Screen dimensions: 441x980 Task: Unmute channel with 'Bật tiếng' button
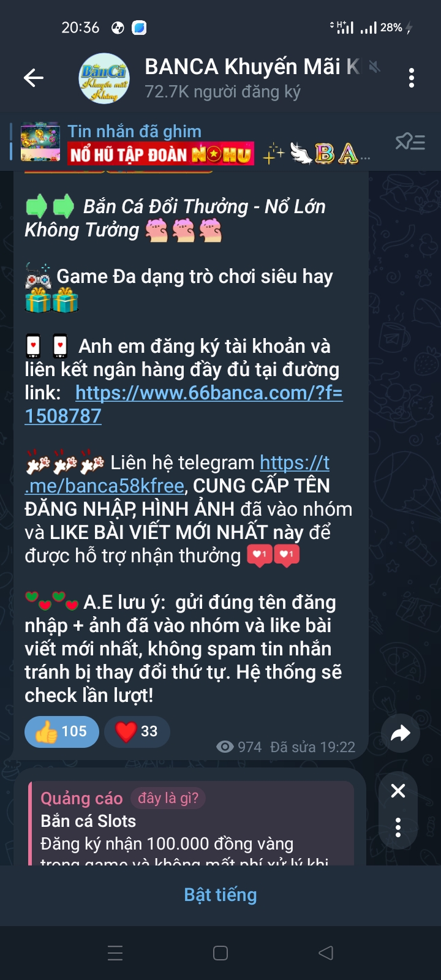tap(221, 895)
